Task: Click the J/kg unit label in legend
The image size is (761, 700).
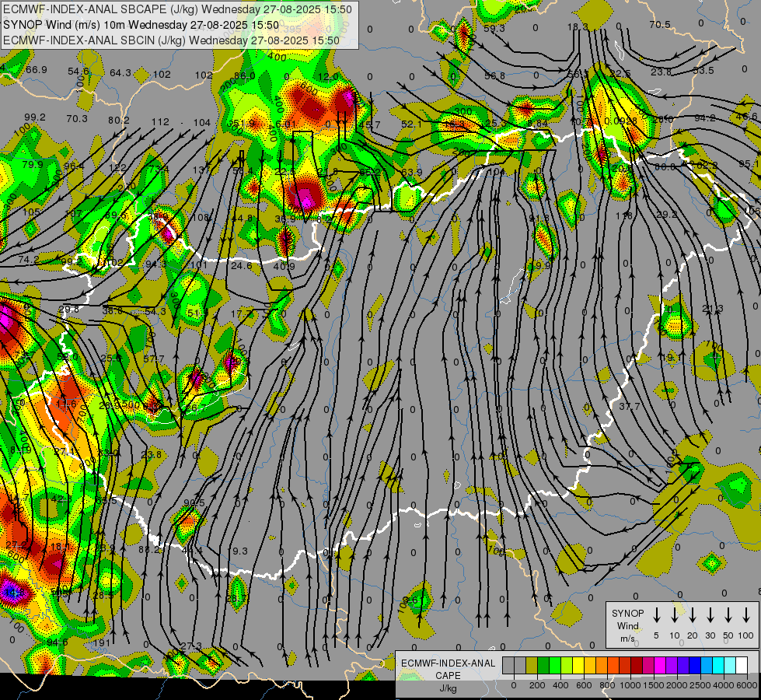Action: coord(448,688)
